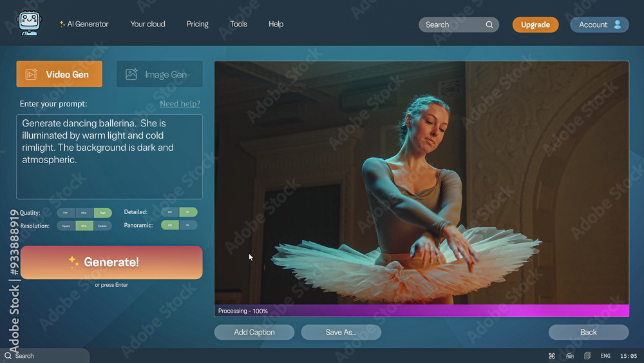Click the search magnifier icon in header
This screenshot has width=644, height=363.
489,25
